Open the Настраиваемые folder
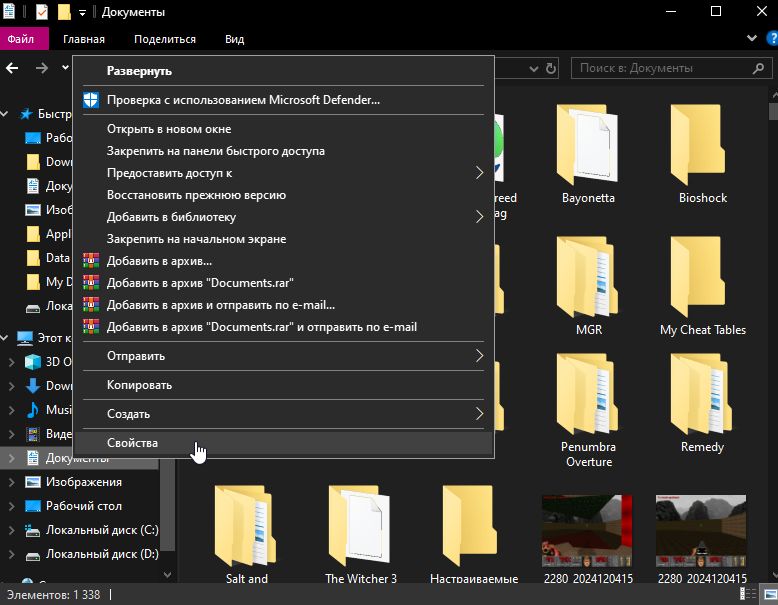778x605 pixels. tap(474, 534)
